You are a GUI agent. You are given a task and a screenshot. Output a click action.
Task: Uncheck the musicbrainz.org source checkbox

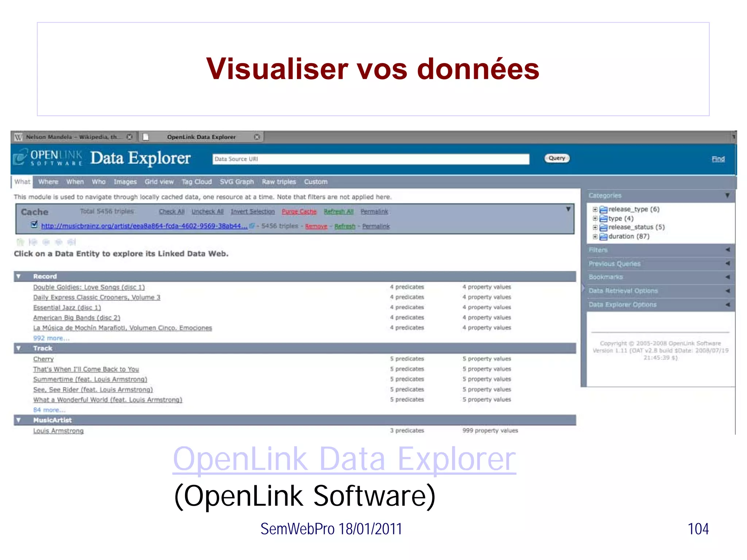pyautogui.click(x=34, y=225)
